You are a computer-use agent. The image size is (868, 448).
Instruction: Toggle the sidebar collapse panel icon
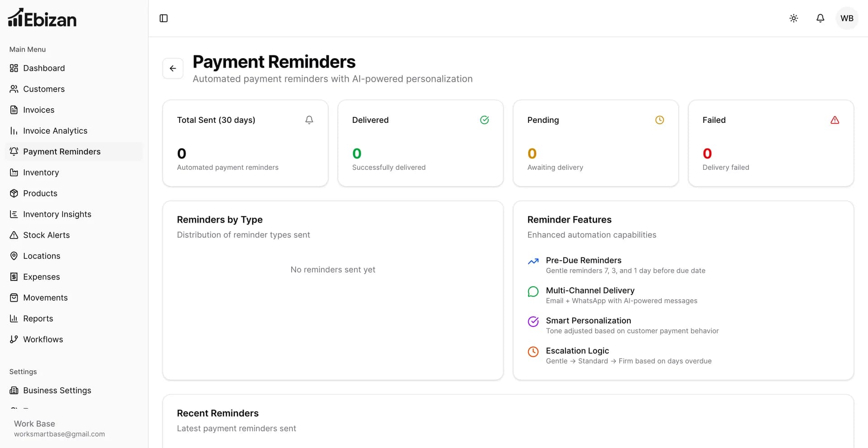pos(164,18)
